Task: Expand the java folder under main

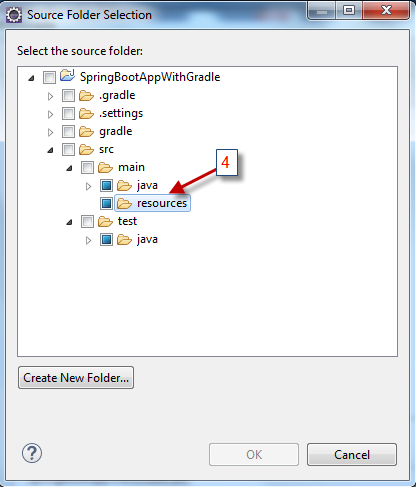Action: point(88,186)
